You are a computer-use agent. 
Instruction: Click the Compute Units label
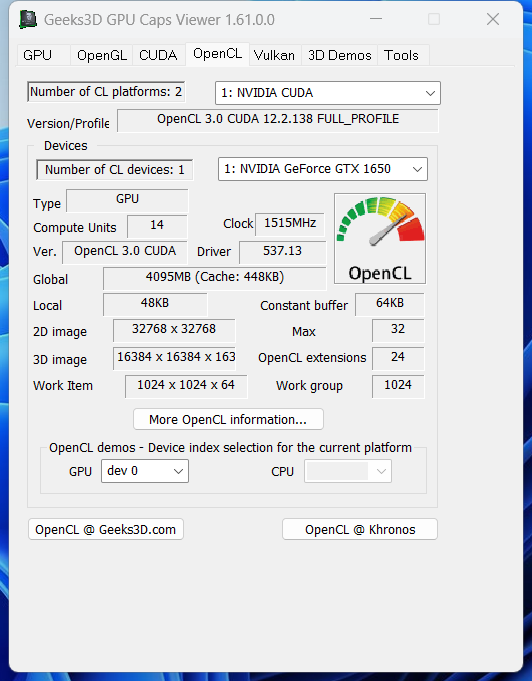coord(75,228)
